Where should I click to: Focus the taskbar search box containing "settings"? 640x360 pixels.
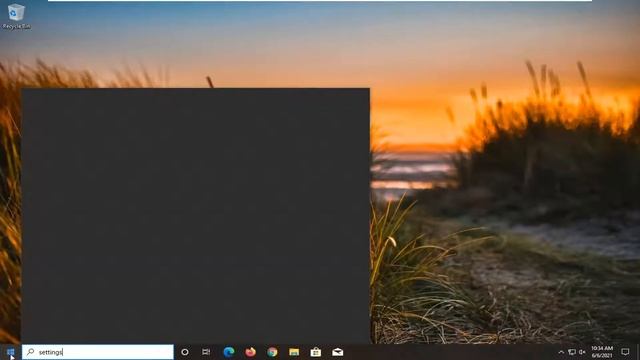tap(98, 352)
